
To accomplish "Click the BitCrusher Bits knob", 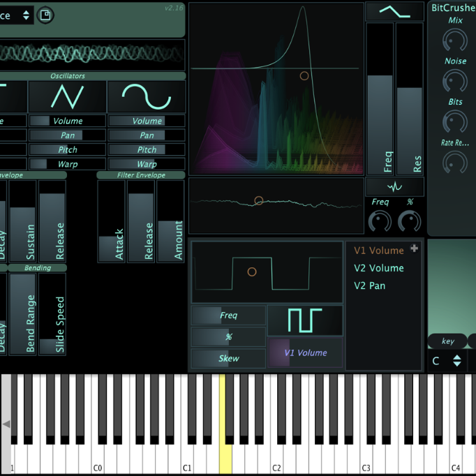I will pos(455,122).
